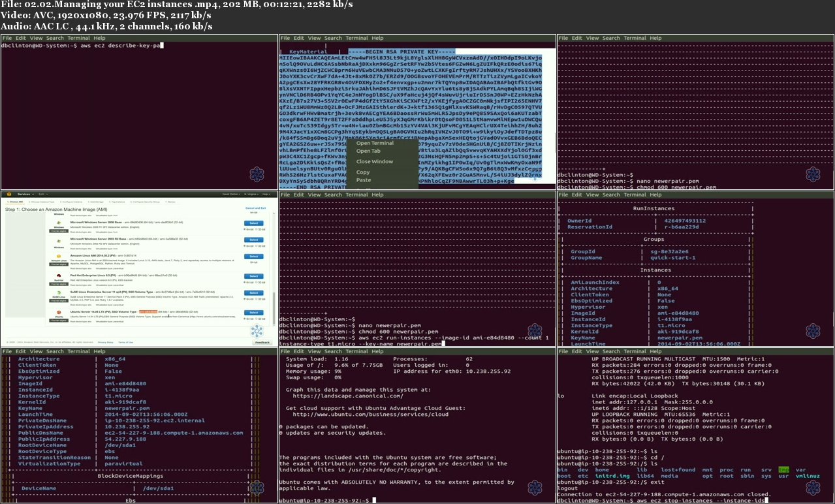Switch to the 3. Configure Instance step
835x504 pixels.
coord(71,202)
